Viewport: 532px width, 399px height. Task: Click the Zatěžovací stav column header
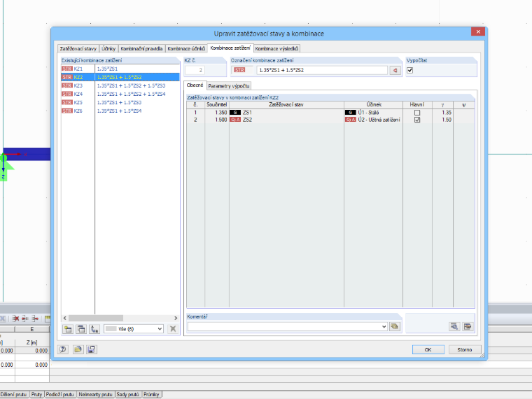click(286, 104)
